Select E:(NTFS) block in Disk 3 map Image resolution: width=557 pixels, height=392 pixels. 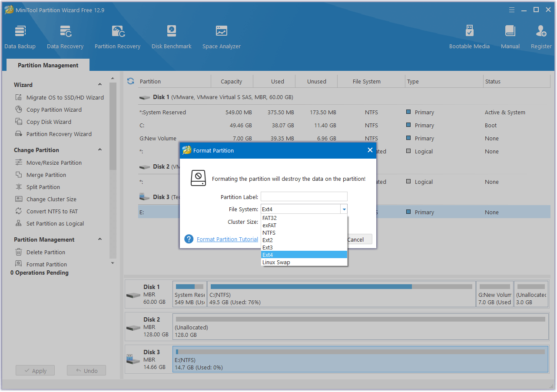360,359
